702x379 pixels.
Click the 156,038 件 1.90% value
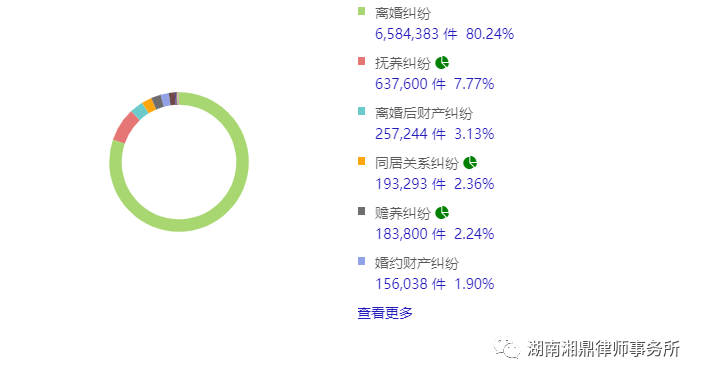click(x=434, y=284)
